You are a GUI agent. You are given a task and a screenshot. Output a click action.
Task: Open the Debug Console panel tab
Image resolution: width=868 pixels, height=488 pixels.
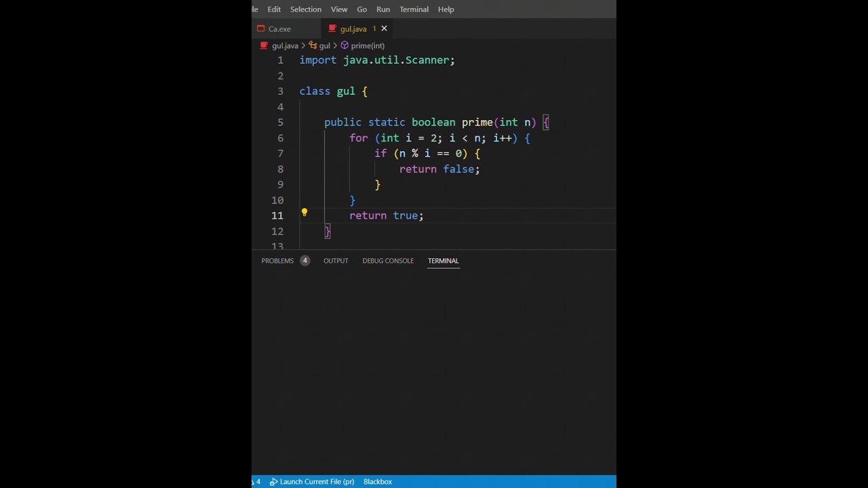[x=388, y=261]
